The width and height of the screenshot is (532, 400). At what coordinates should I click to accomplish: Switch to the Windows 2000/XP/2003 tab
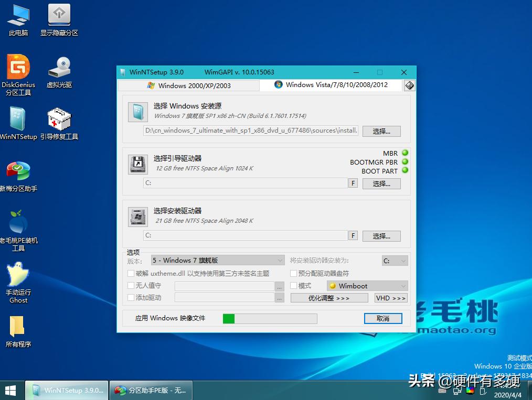pyautogui.click(x=188, y=85)
